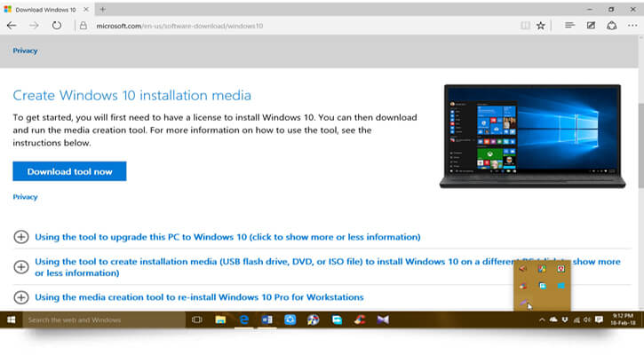
Task: Click 'Search the web and Windows' box
Action: pyautogui.click(x=104, y=319)
